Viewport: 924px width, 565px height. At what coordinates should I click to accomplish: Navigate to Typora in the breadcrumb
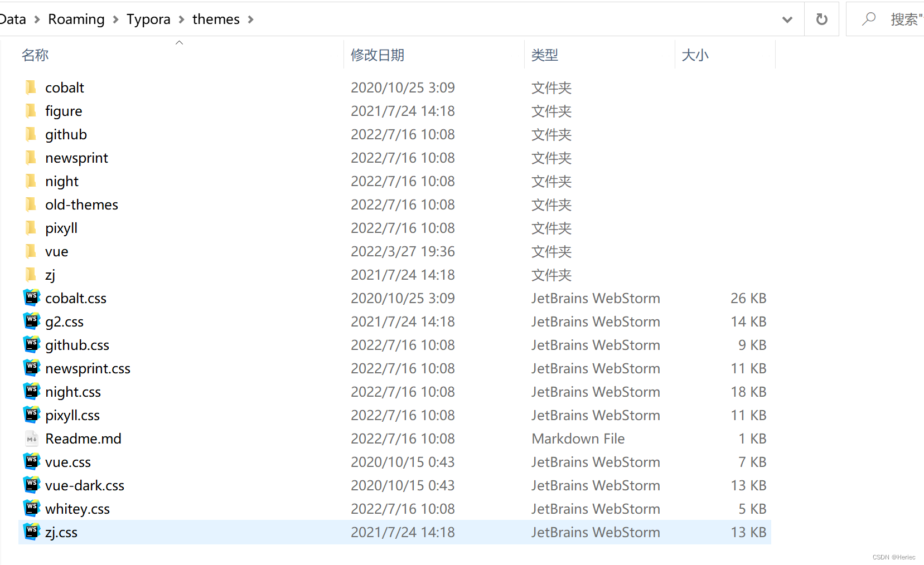148,20
